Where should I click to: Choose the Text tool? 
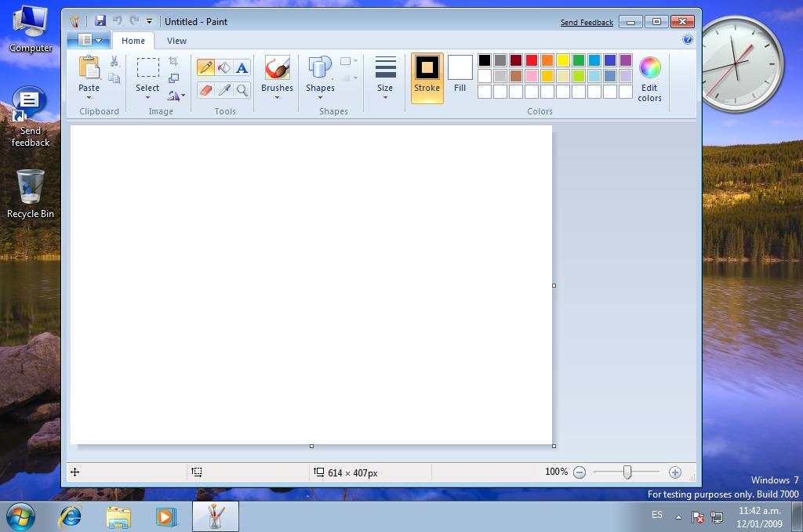coord(242,68)
